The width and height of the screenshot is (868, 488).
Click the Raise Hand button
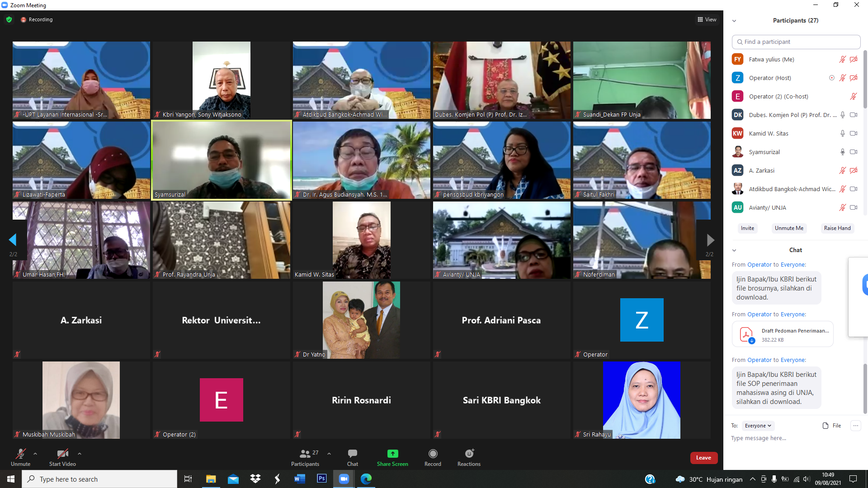pyautogui.click(x=837, y=228)
